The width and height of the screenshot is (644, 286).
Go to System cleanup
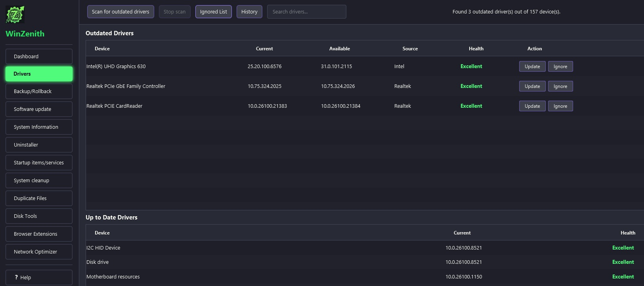pos(39,180)
